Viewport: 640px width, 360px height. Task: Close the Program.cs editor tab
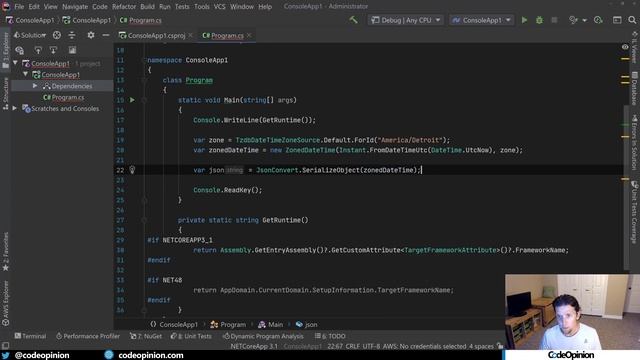(x=249, y=36)
